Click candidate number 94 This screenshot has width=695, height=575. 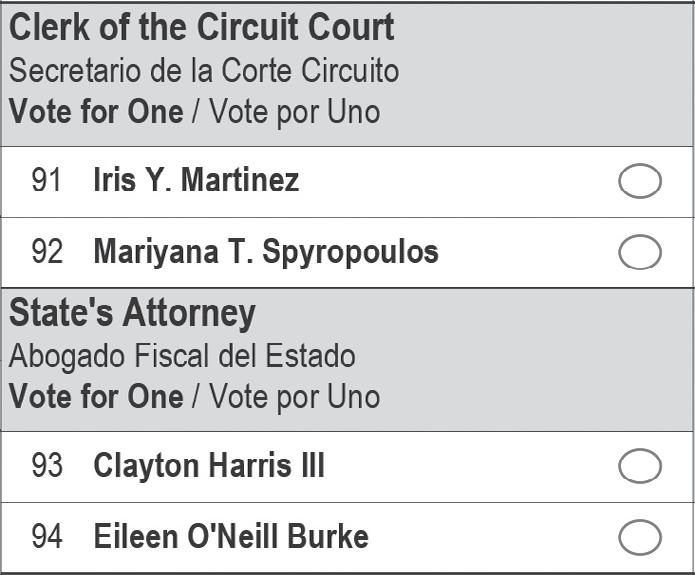pos(47,537)
